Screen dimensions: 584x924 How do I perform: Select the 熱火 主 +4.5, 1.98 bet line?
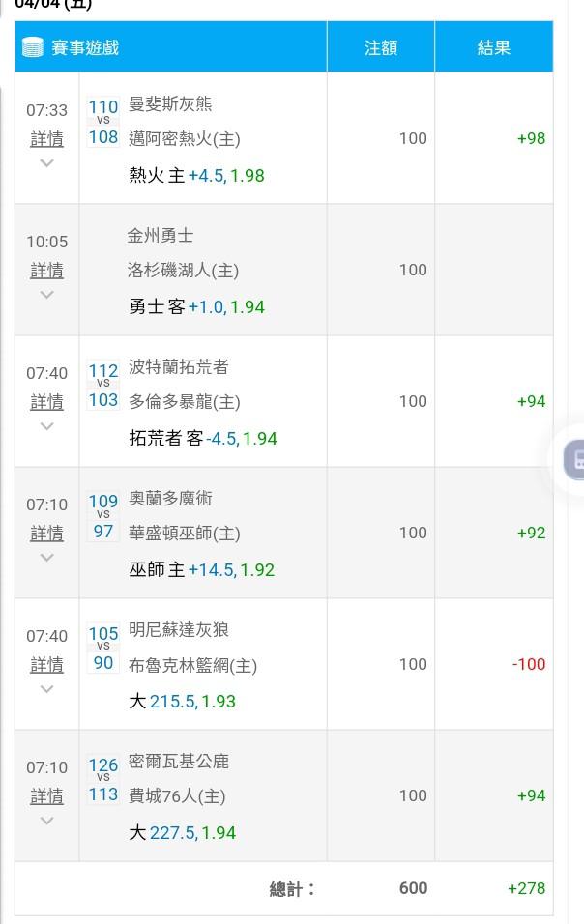(x=196, y=175)
